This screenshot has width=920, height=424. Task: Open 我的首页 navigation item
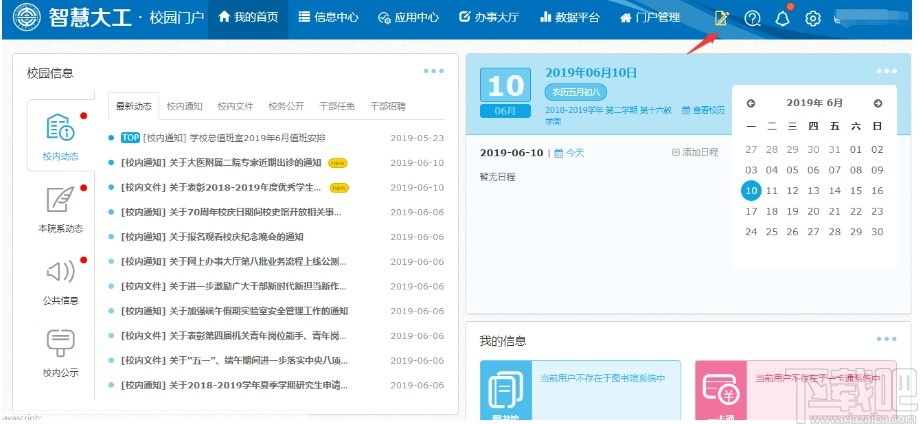(x=248, y=18)
